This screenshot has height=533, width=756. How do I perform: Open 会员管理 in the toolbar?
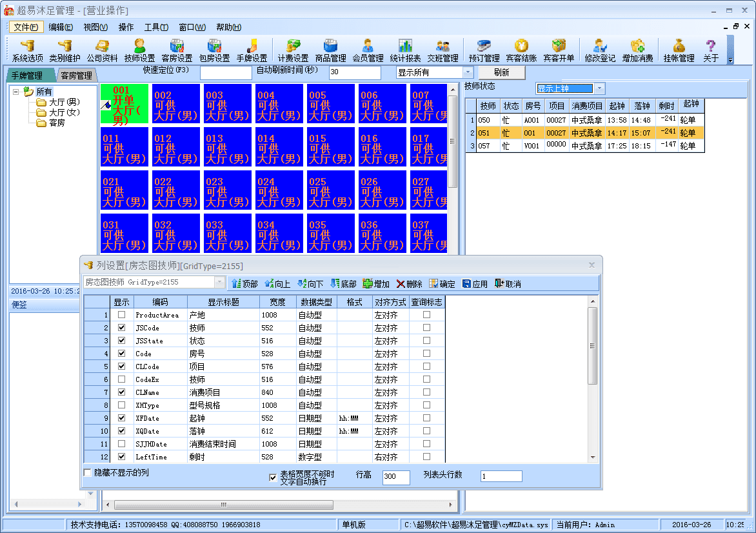tap(368, 50)
